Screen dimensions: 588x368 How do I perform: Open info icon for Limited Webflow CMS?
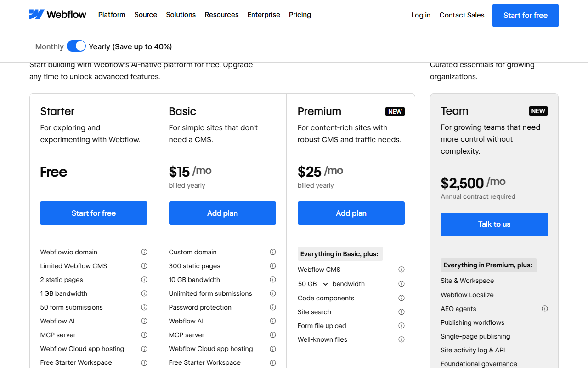[144, 266]
